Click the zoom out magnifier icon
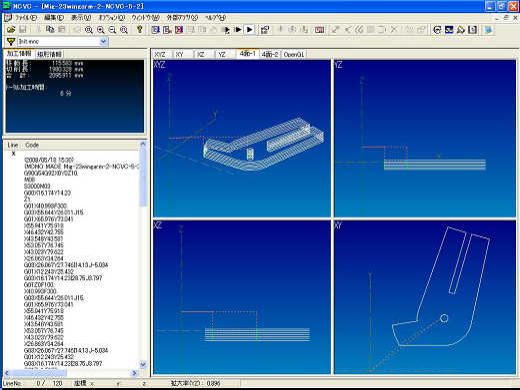 coord(112,30)
